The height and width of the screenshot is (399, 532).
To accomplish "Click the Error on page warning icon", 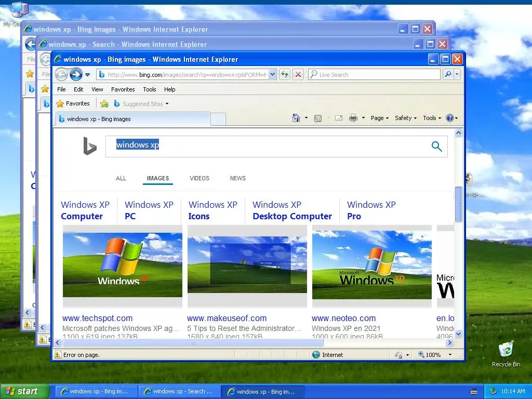I will pyautogui.click(x=58, y=354).
